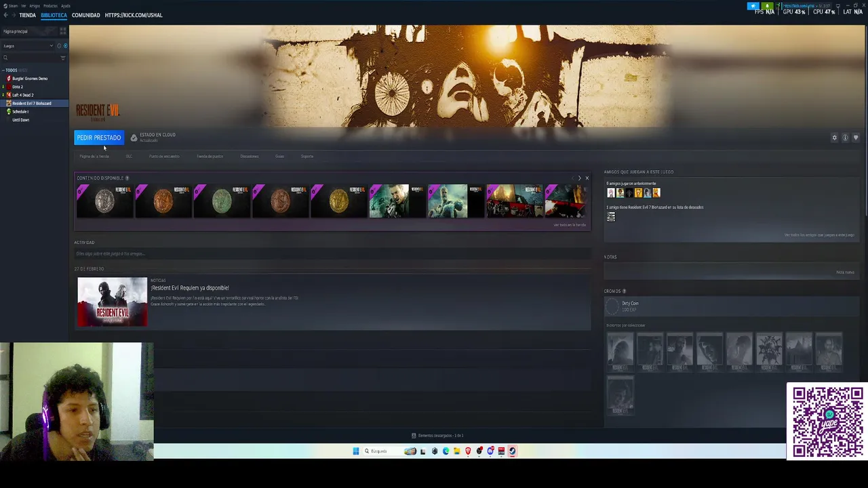Open Elementos descargados downloads bar
The height and width of the screenshot is (488, 868).
click(437, 436)
